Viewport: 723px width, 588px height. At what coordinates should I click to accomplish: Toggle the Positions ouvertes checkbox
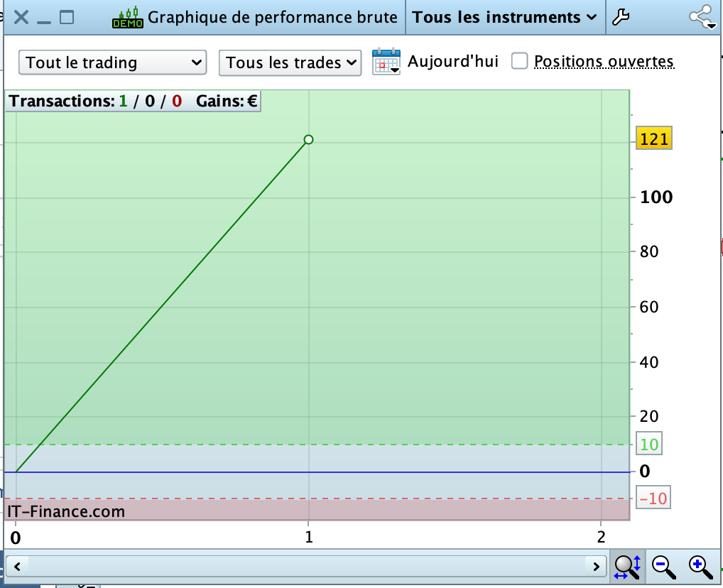(x=519, y=61)
